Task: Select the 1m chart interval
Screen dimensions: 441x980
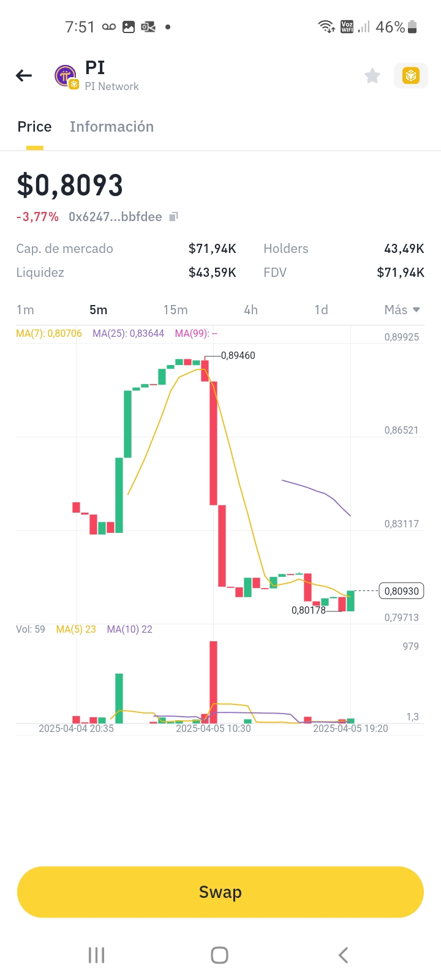Action: [x=25, y=310]
